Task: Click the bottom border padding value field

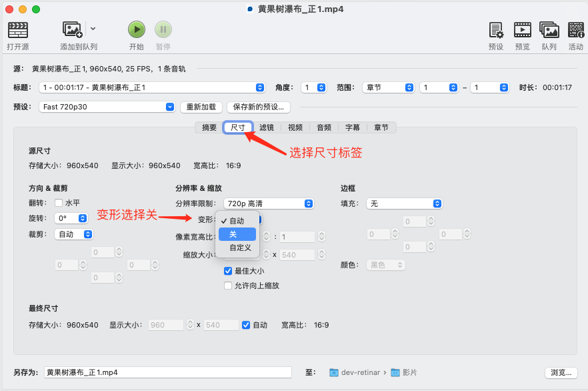Action: coord(415,246)
